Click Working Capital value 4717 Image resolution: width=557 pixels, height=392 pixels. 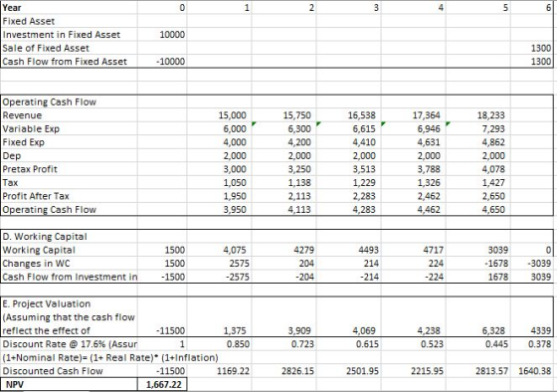click(x=433, y=250)
